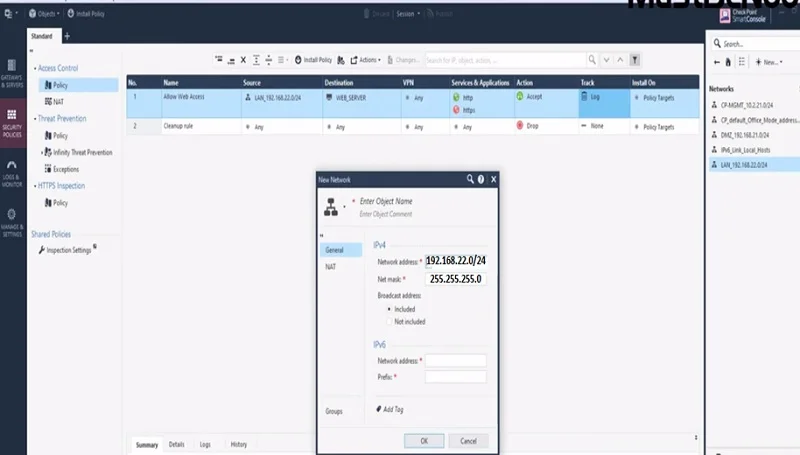This screenshot has width=800, height=455.
Task: Cancel the New Network dialog
Action: [467, 440]
